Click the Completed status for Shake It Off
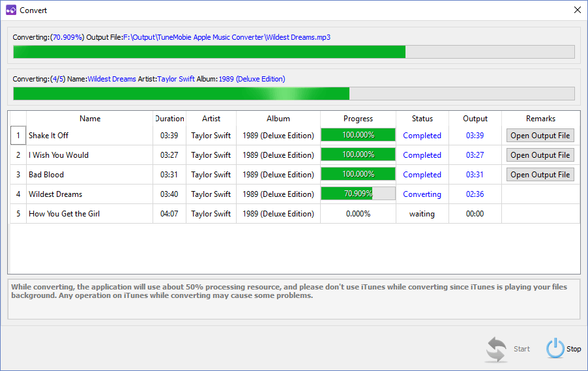The image size is (588, 371). [x=422, y=136]
